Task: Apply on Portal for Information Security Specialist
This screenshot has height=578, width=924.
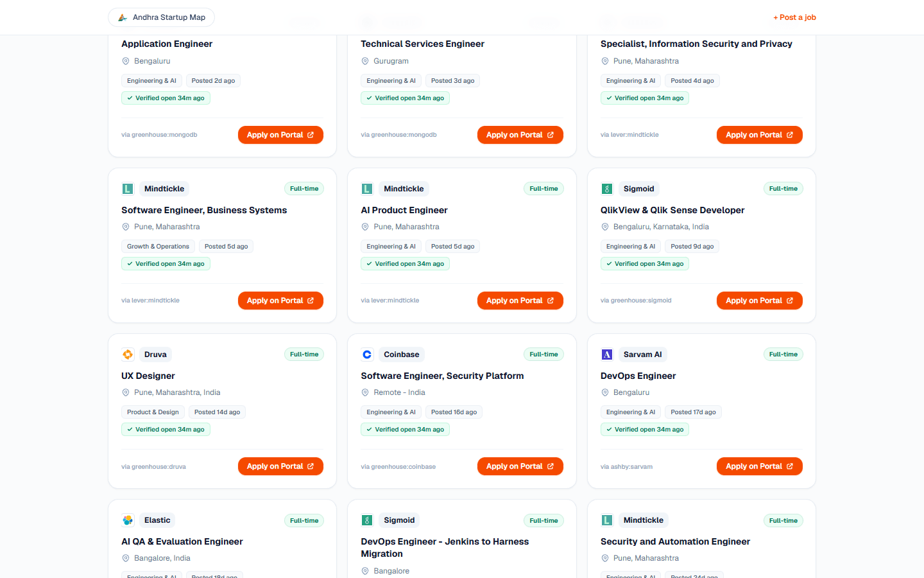Action: (759, 135)
